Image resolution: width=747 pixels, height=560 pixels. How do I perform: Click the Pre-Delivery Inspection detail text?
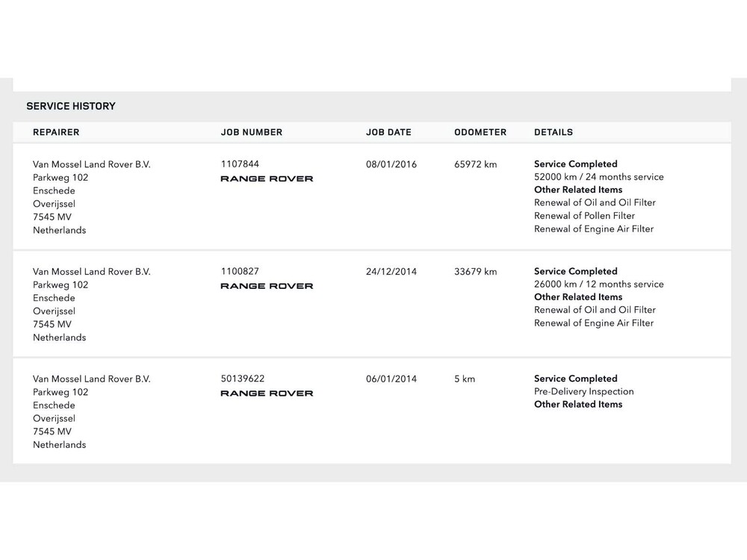pos(584,392)
